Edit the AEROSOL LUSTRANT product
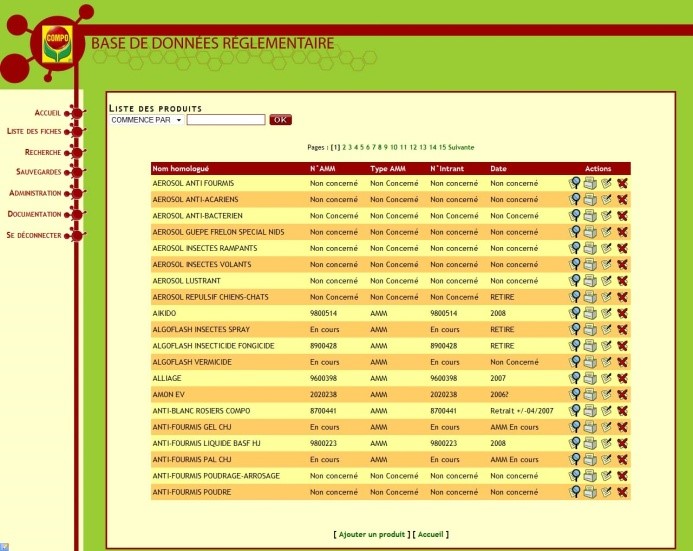Image resolution: width=693 pixels, height=551 pixels. point(606,281)
